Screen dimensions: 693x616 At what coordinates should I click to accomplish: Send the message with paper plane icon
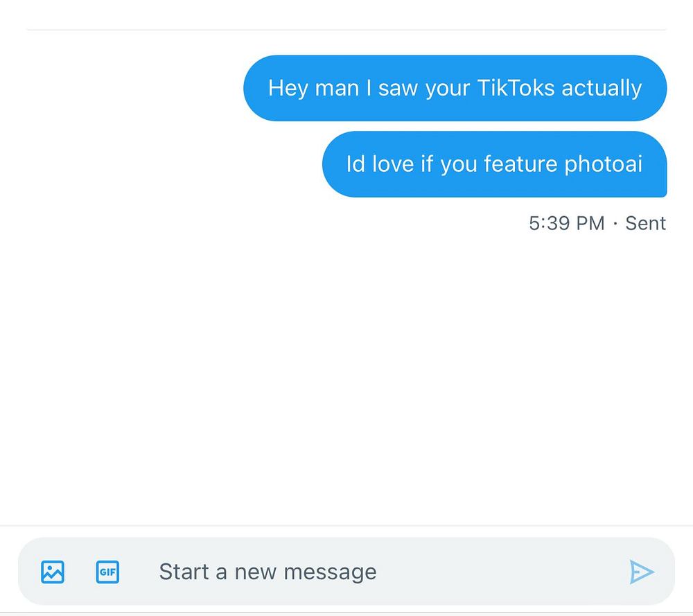coord(641,572)
